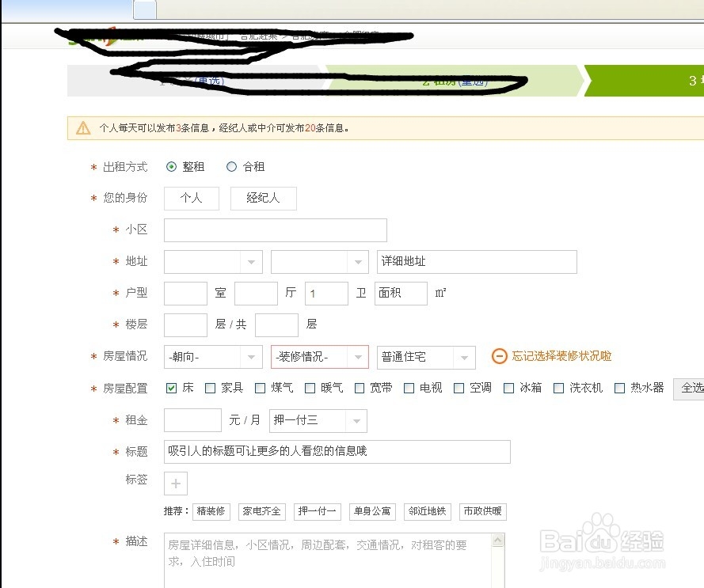Click the 室 count input field

pos(186,294)
